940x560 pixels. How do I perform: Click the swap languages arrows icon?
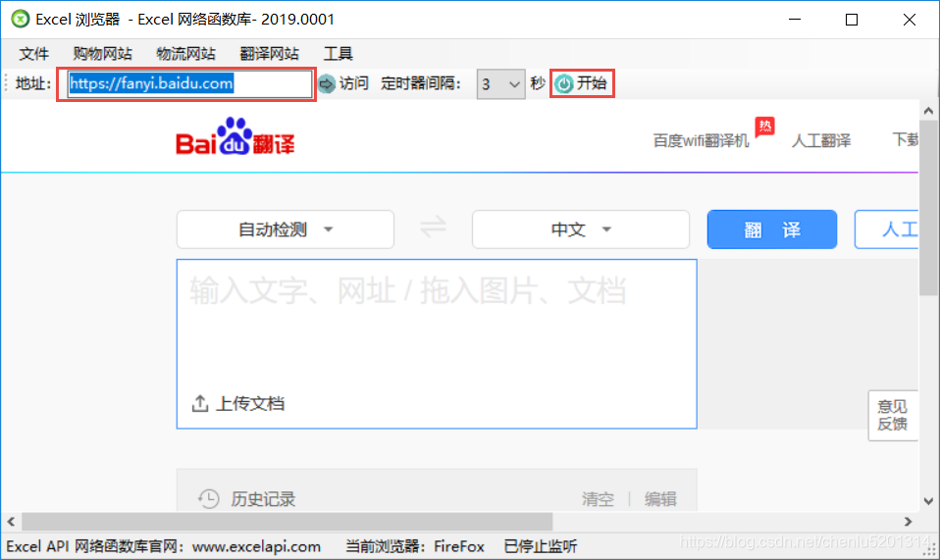point(433,227)
